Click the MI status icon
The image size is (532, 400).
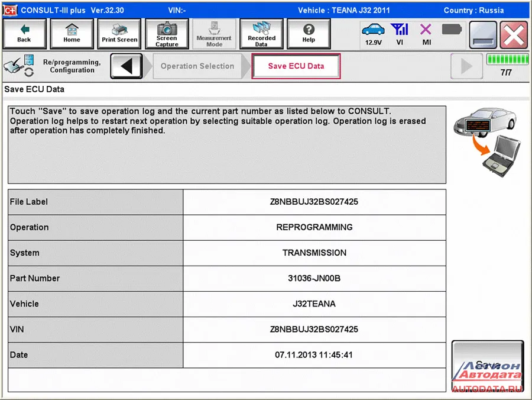(x=426, y=34)
